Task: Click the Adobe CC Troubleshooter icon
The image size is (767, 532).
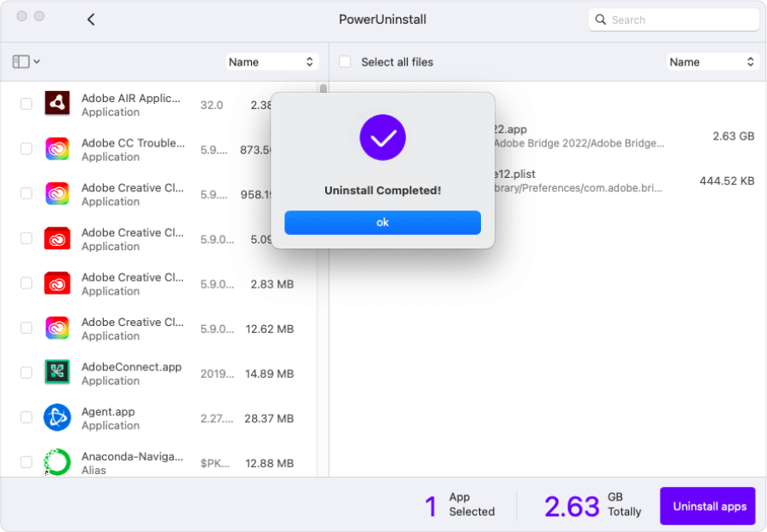Action: pyautogui.click(x=57, y=149)
